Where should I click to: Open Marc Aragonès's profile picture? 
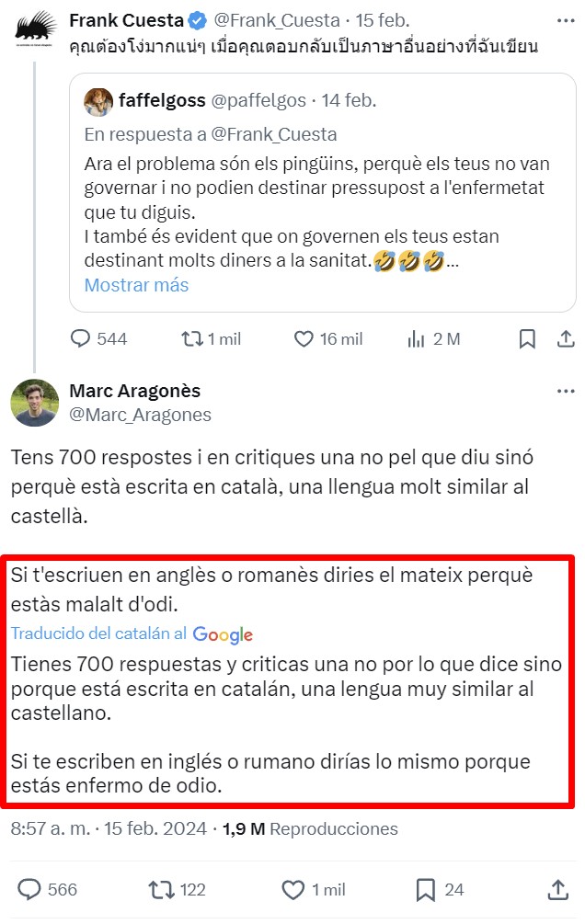pyautogui.click(x=35, y=401)
